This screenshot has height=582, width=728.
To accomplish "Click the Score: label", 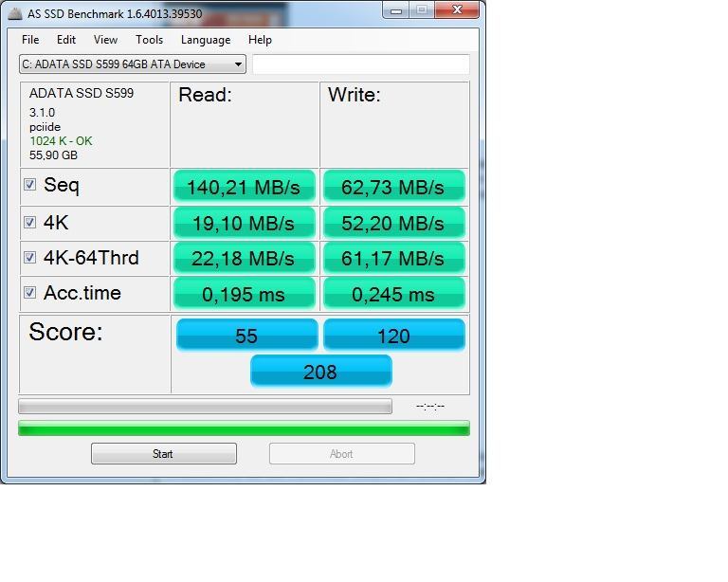I will [x=65, y=332].
